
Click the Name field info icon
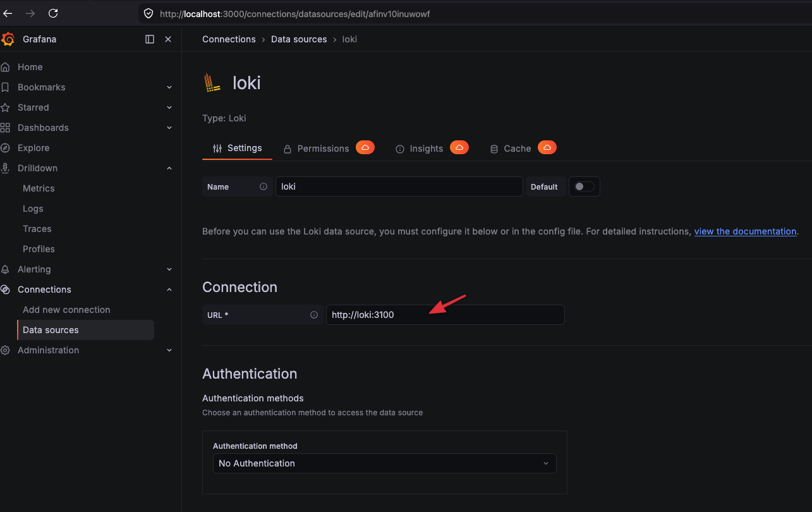[264, 186]
